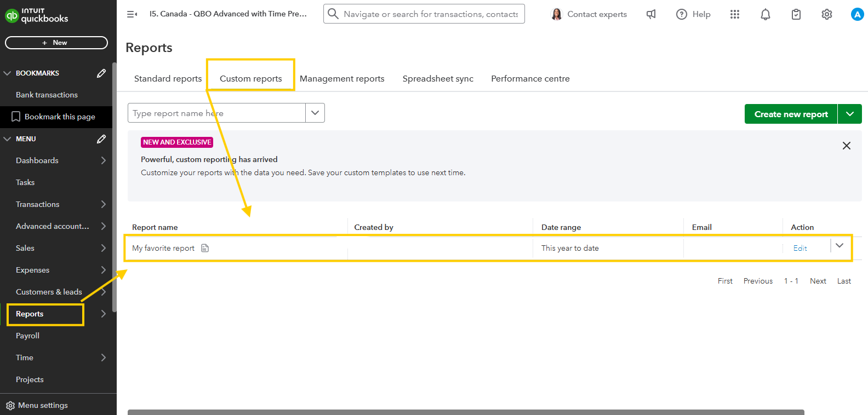Collapse the BOOKMARKS section

pyautogui.click(x=8, y=73)
